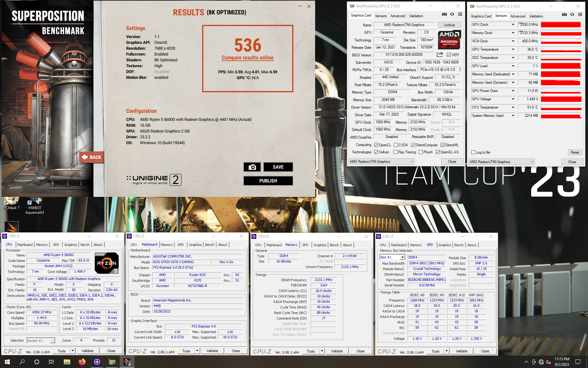Expand the GPU Clock sensor dropdown
The height and width of the screenshot is (368, 588).
click(513, 25)
